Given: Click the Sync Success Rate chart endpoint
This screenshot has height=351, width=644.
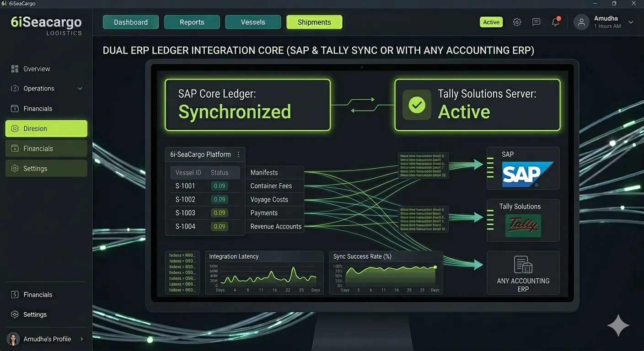Looking at the screenshot, I should pos(435,267).
